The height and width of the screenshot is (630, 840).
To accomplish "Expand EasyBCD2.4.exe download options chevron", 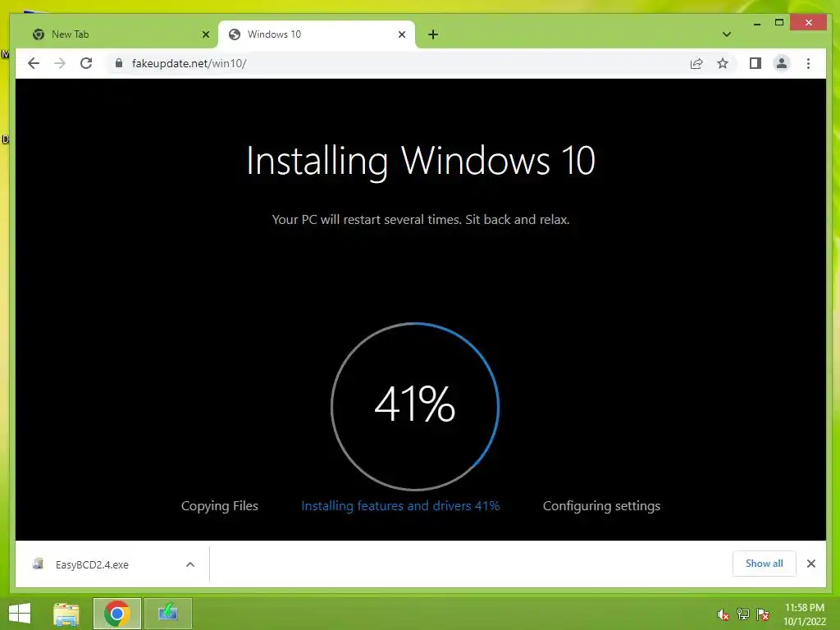I will (x=190, y=564).
